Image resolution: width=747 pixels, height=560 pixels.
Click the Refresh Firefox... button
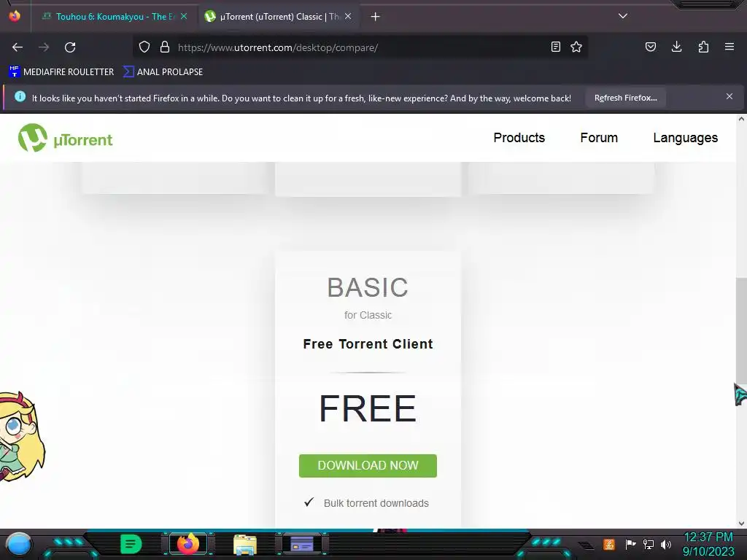(x=625, y=98)
